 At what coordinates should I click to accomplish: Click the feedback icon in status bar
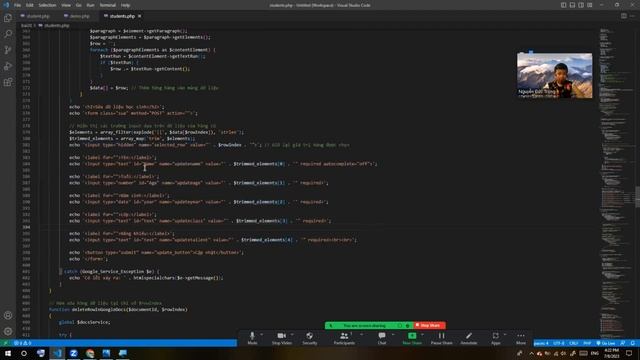tap(623, 343)
